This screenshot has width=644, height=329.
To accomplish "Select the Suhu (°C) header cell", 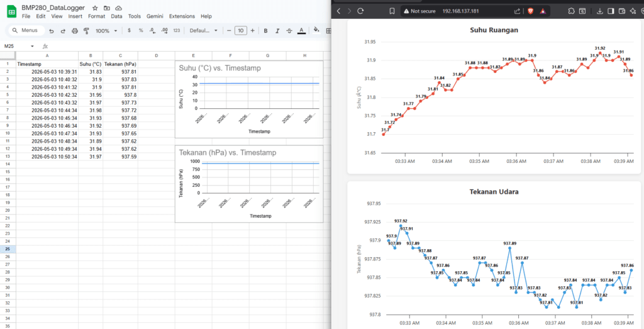I will [x=91, y=64].
